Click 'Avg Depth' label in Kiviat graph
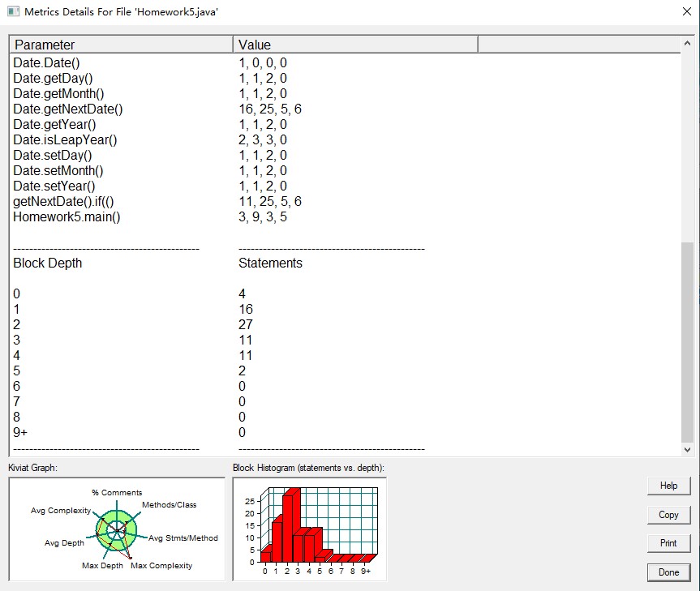Screen dimensions: 700x591 tap(64, 543)
